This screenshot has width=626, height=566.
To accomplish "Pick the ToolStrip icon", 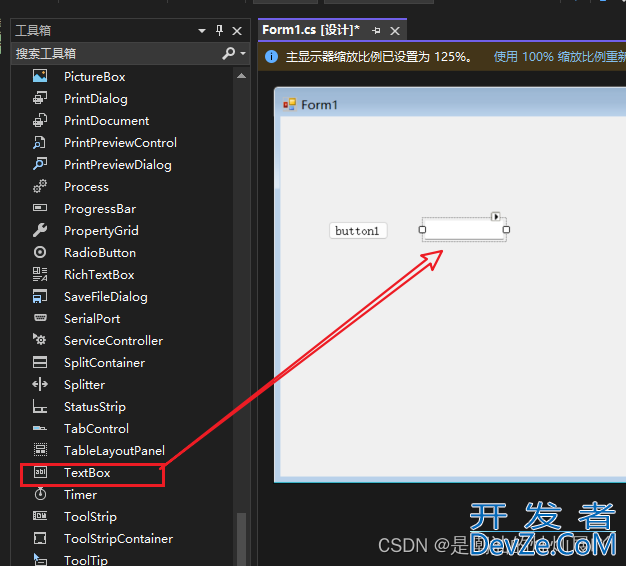I will pos(40,516).
